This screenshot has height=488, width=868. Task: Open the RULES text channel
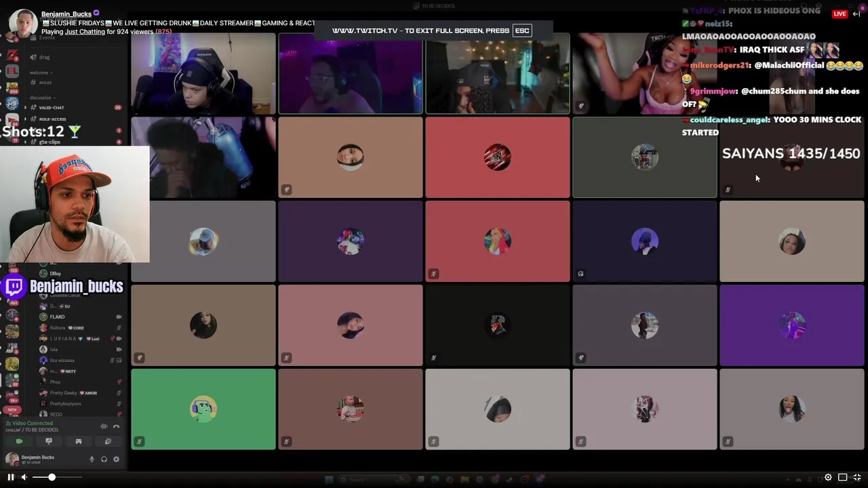[x=45, y=83]
